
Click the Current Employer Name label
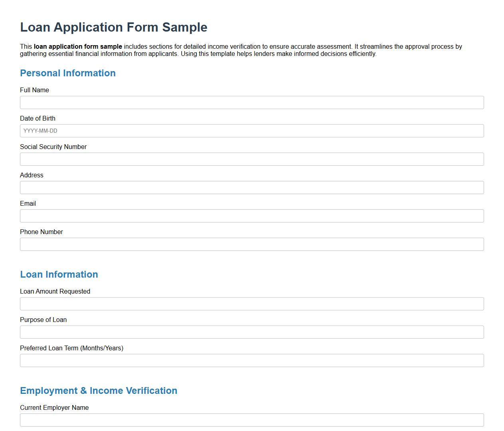[54, 407]
